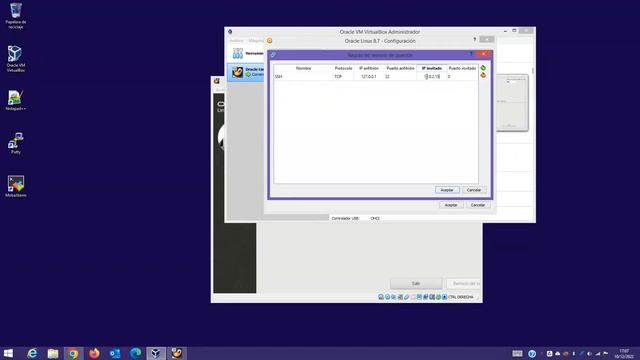The width and height of the screenshot is (640, 360).
Task: Open help in port forwarding dialog
Action: coord(471,54)
